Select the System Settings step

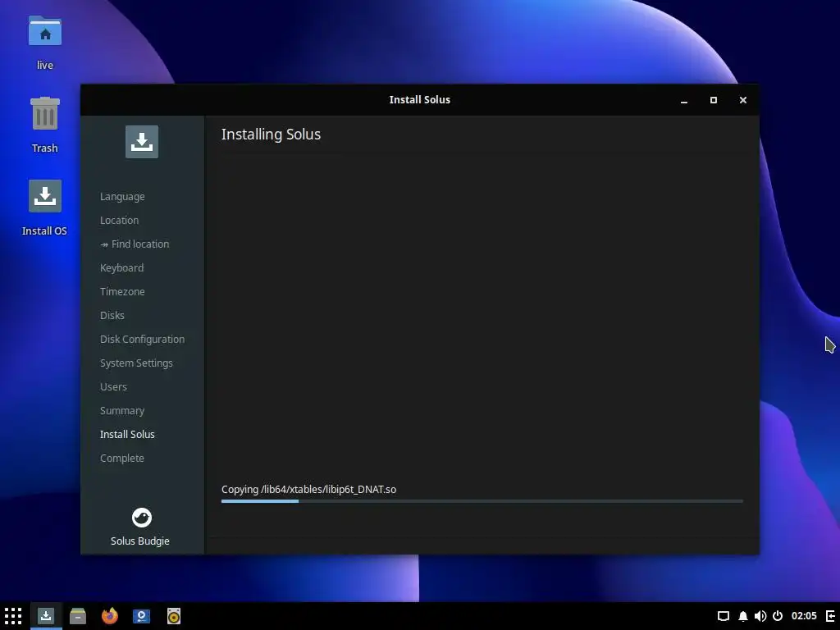point(136,363)
